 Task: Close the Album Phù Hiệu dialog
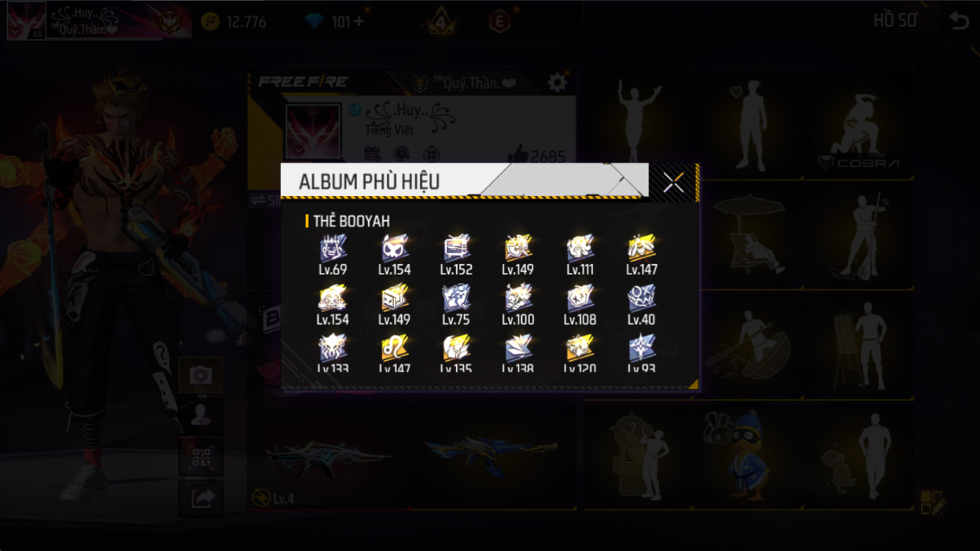pyautogui.click(x=673, y=182)
